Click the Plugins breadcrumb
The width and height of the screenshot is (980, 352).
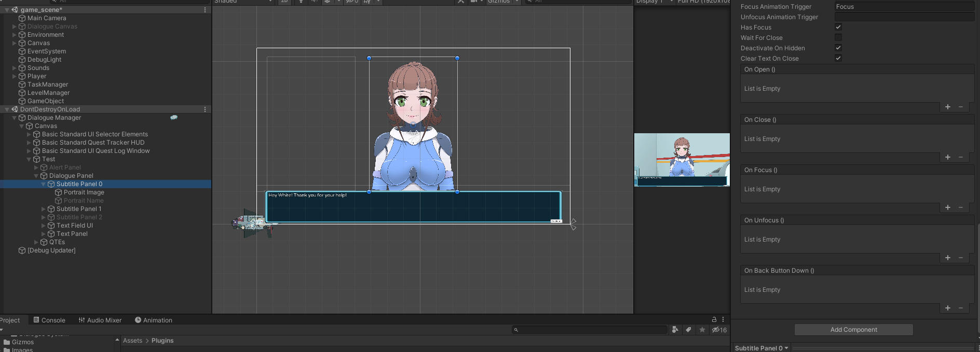[x=162, y=341]
